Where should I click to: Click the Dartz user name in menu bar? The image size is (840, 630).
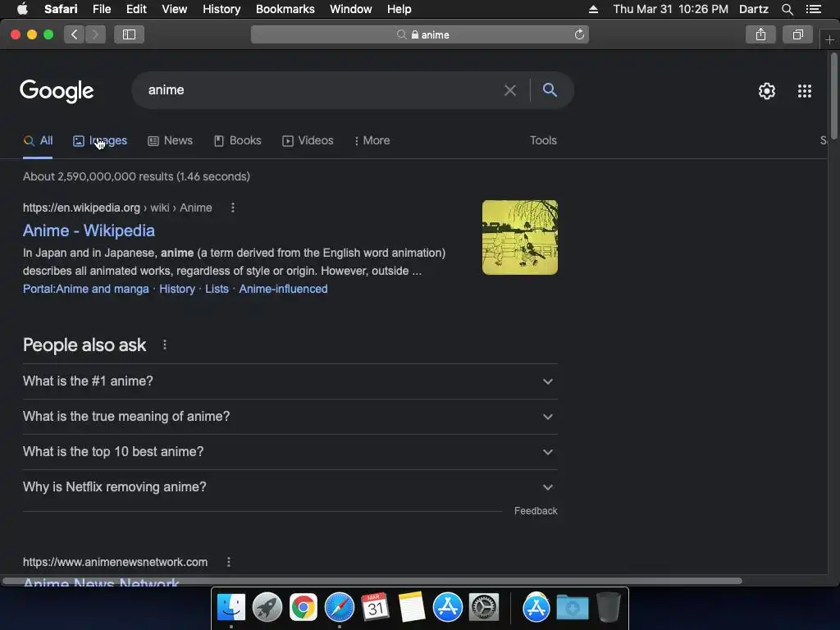point(754,9)
